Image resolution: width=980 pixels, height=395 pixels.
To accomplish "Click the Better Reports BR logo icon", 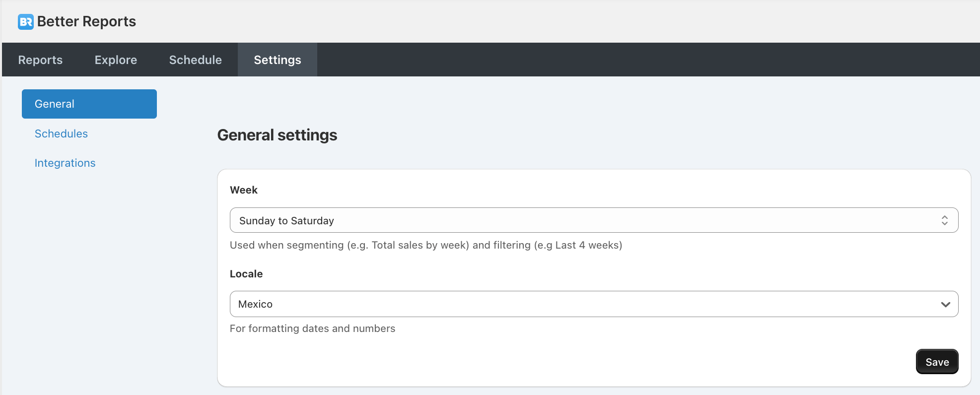I will pos(26,22).
